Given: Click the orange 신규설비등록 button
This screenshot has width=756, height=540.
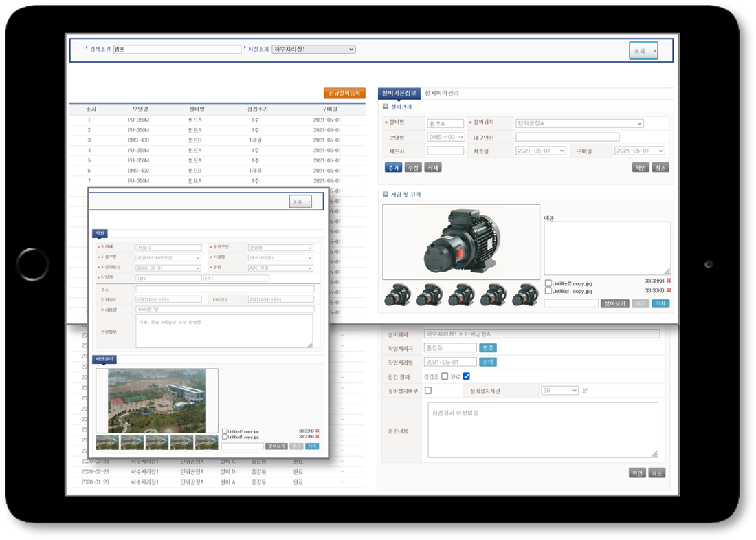Looking at the screenshot, I should pyautogui.click(x=344, y=93).
